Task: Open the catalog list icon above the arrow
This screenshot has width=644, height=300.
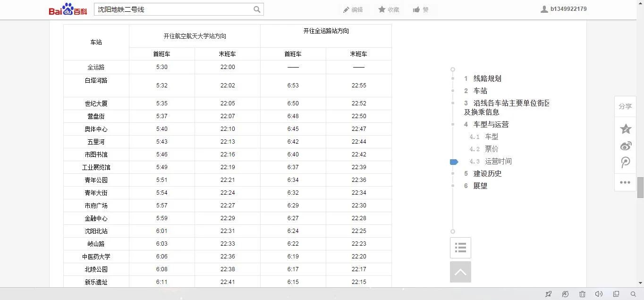Action: 460,248
